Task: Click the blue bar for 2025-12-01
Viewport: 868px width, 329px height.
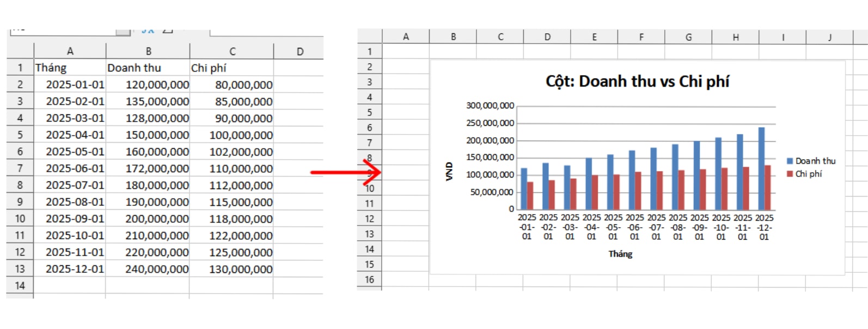Action: point(761,169)
